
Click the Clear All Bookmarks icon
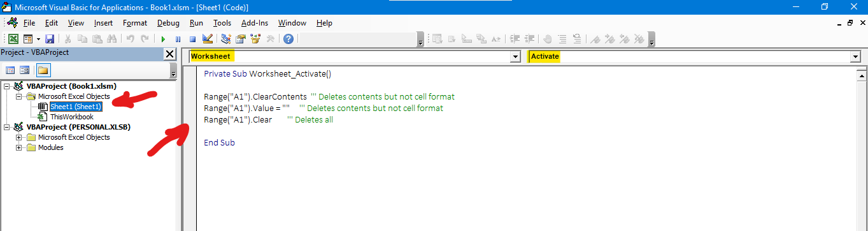click(639, 39)
